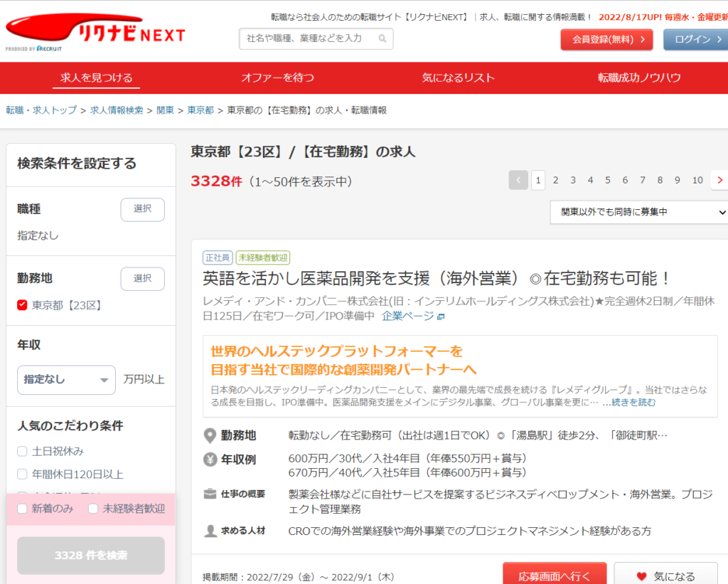
Task: Click the 気になる button
Action: [x=666, y=574]
